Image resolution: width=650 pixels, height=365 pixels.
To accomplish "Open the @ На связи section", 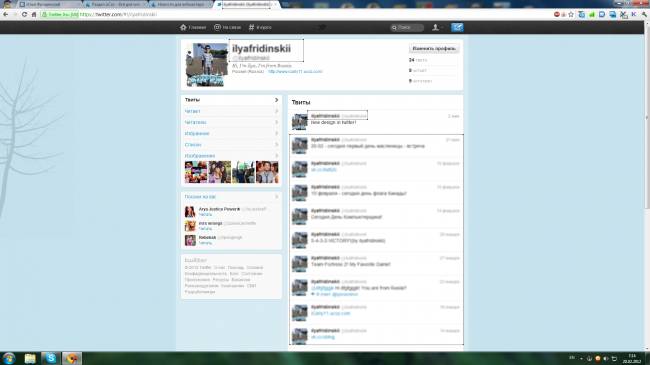I will (x=227, y=27).
